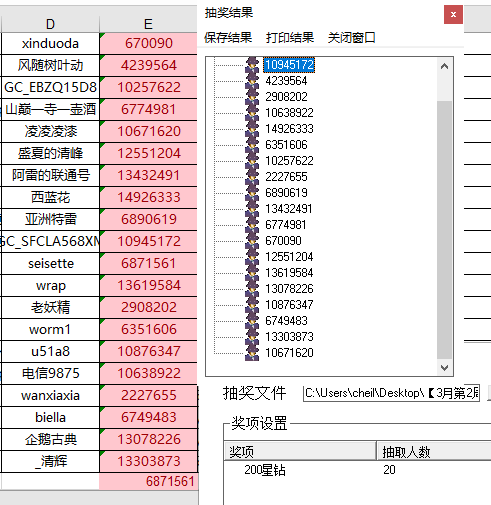Click the person icon beside 6774981

(252, 225)
